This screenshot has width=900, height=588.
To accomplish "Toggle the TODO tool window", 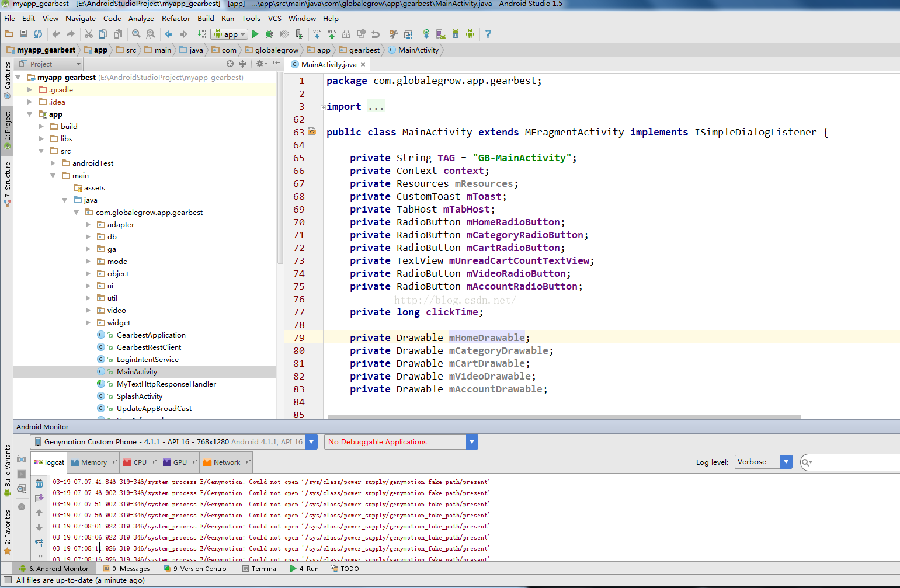I will pos(345,568).
